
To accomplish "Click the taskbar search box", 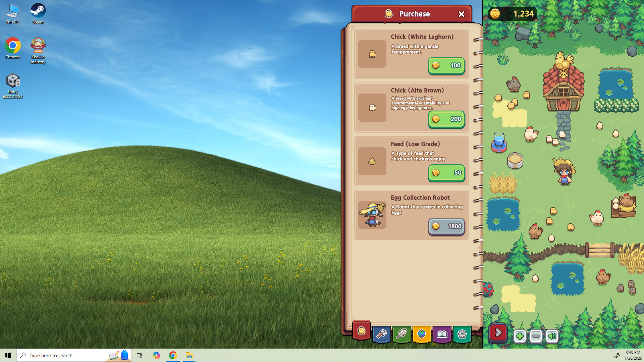I will (x=74, y=355).
